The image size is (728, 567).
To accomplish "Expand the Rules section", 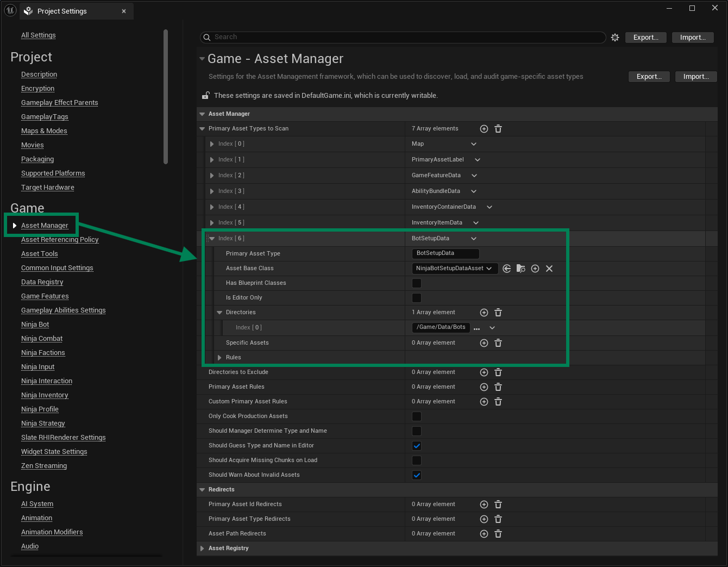I will pyautogui.click(x=219, y=358).
